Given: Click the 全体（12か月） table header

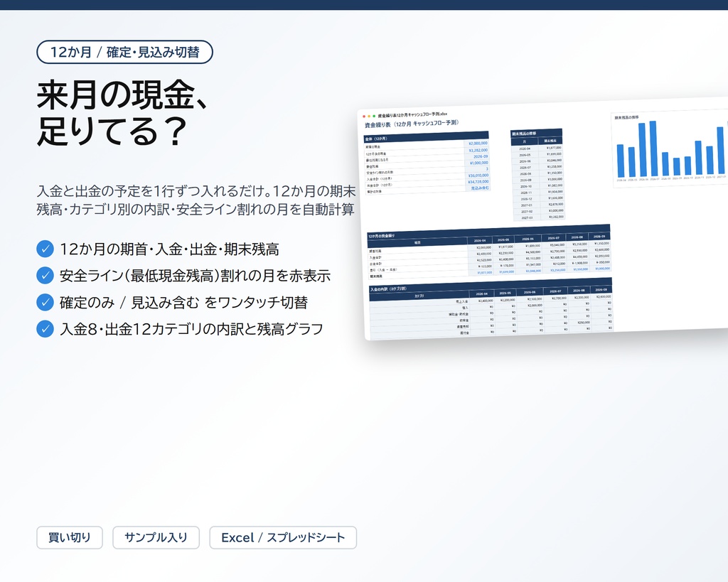Looking at the screenshot, I should (427, 136).
